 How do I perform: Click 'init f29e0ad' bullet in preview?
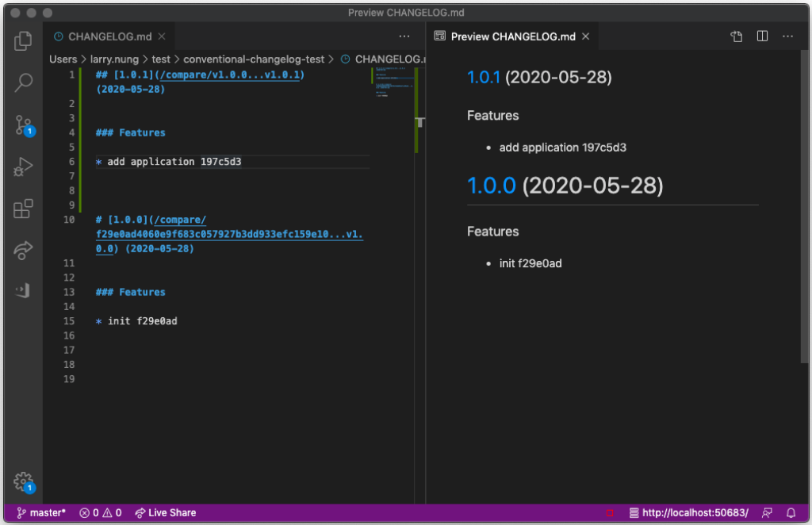tap(530, 263)
